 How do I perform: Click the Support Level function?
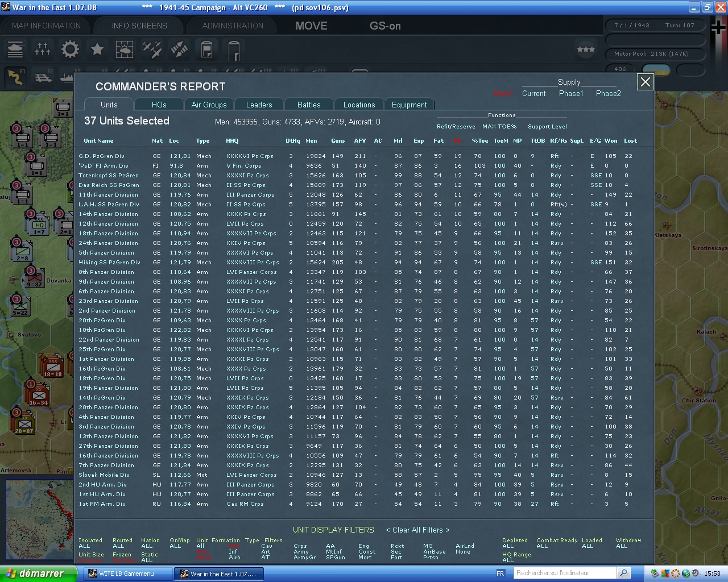click(x=547, y=127)
